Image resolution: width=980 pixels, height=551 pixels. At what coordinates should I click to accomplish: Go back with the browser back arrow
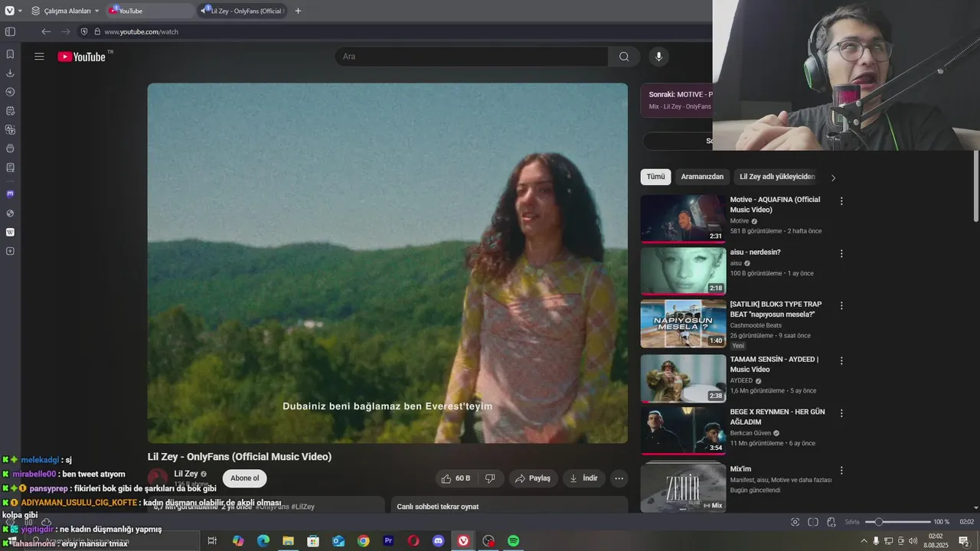(46, 31)
